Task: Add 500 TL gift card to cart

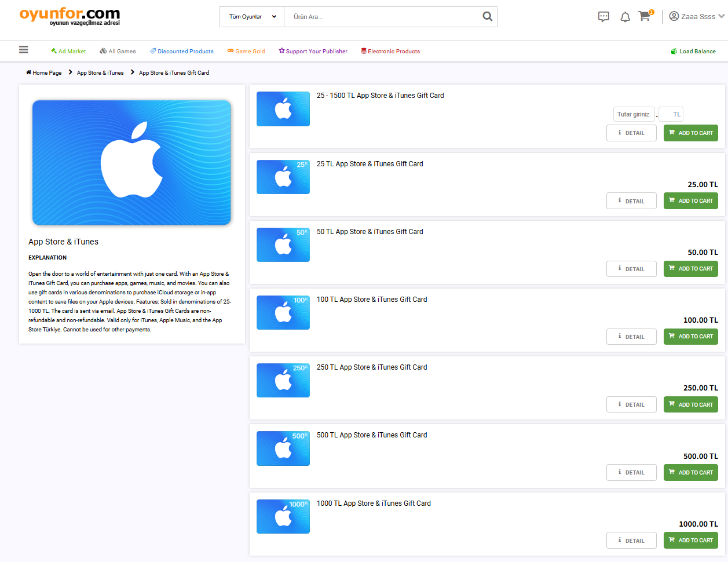Action: click(691, 472)
